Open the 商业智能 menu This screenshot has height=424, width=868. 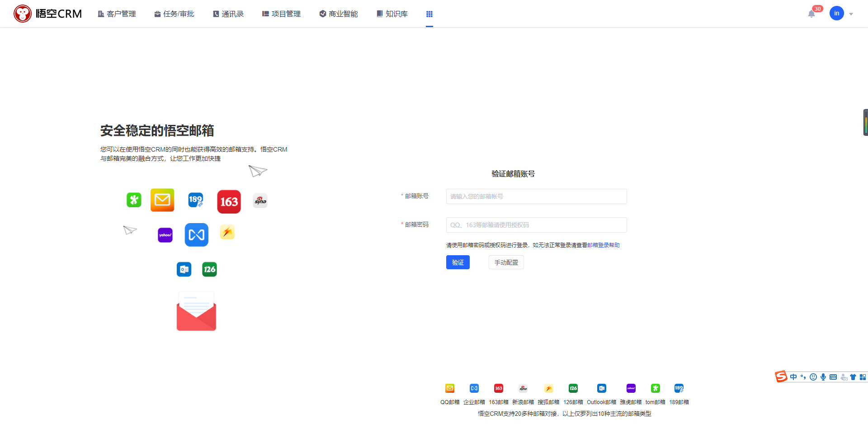339,14
